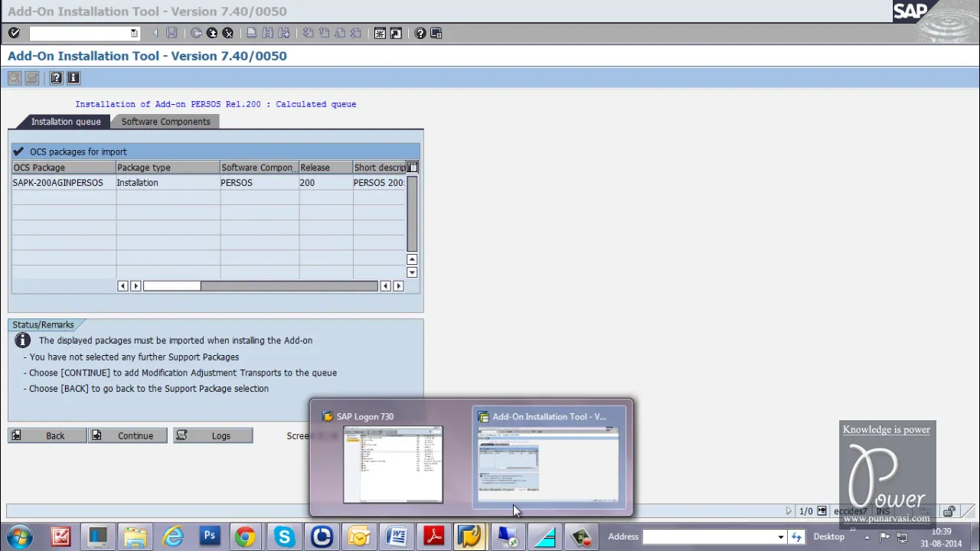Click the Save diskette icon
The width and height of the screenshot is (980, 551).
[171, 33]
